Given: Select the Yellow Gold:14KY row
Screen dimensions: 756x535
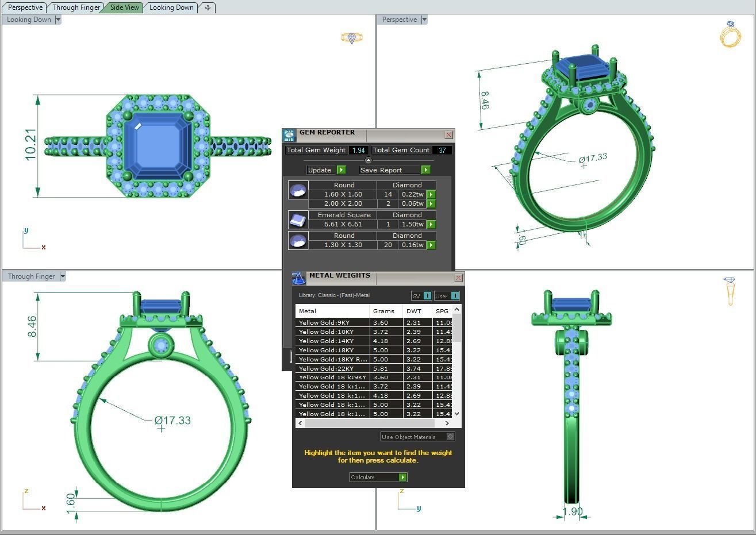Looking at the screenshot, I should (332, 341).
